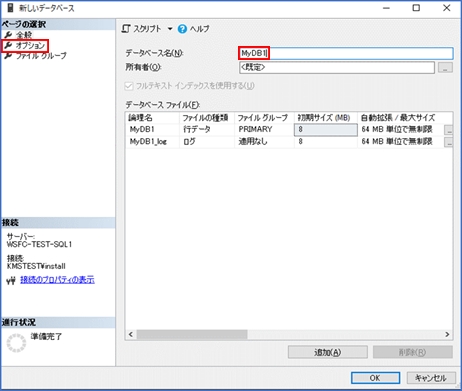Open autogrowth settings button for MyDB1_log row
The width and height of the screenshot is (462, 391).
pyautogui.click(x=449, y=142)
